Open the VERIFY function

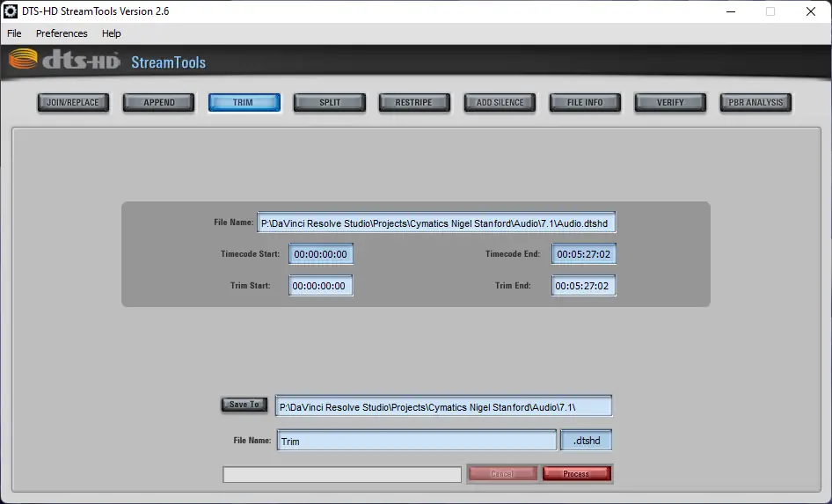670,102
